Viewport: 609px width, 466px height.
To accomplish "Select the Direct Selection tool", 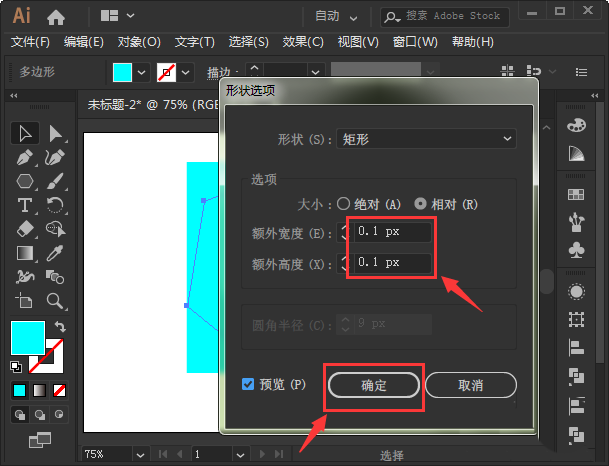I will coord(56,134).
